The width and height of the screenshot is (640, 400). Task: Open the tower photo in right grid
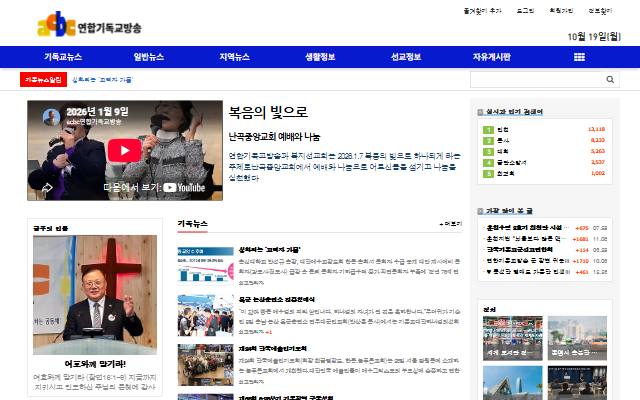pos(513,383)
